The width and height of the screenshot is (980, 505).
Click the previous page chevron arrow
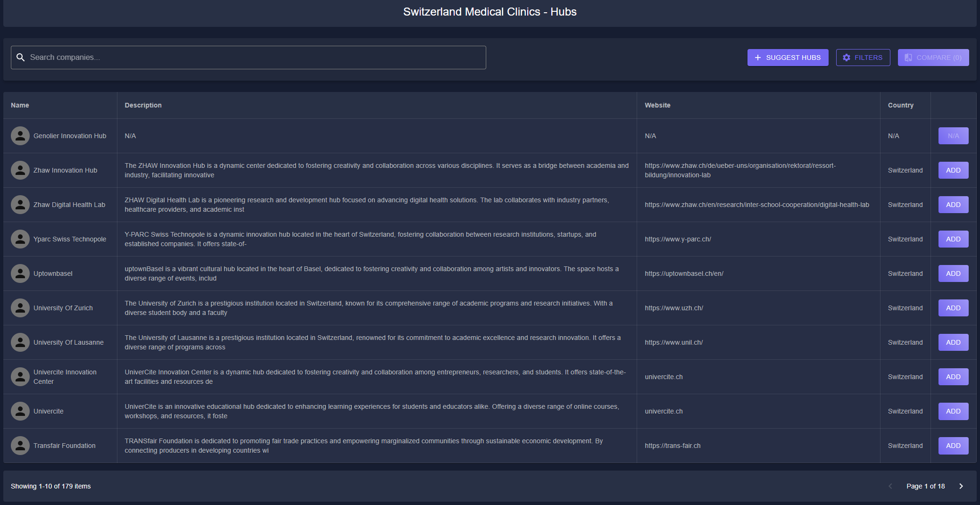(x=890, y=486)
